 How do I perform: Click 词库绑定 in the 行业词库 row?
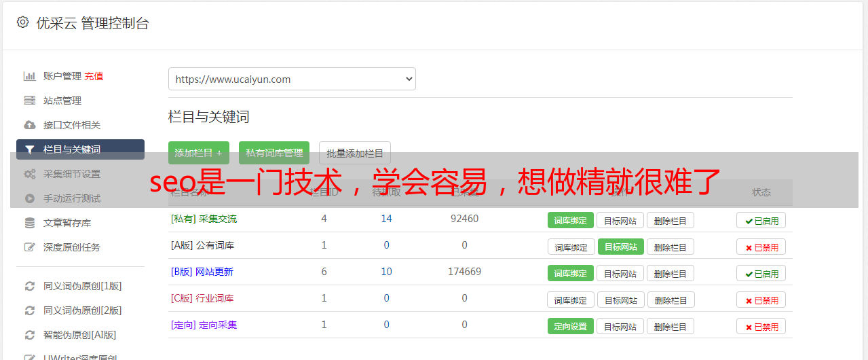tap(571, 300)
